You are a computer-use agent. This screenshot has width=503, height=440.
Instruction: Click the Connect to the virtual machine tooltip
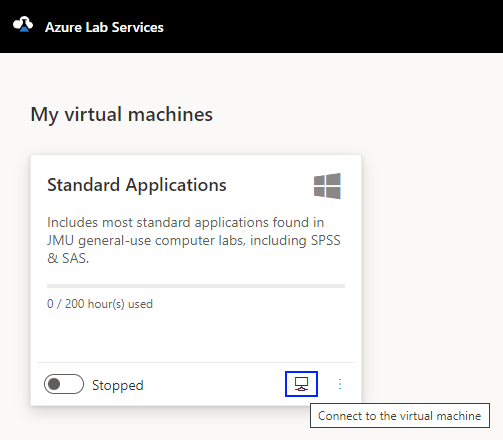[400, 416]
